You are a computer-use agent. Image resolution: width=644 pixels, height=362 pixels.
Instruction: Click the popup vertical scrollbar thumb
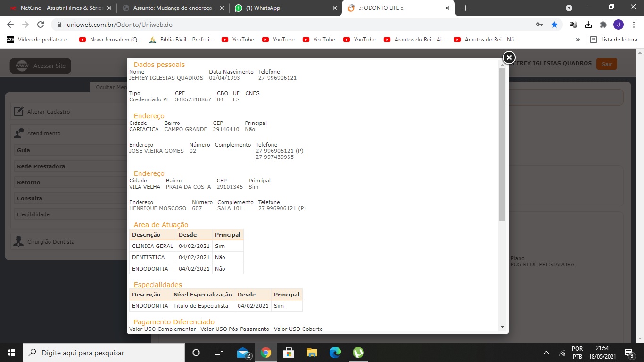click(x=502, y=144)
